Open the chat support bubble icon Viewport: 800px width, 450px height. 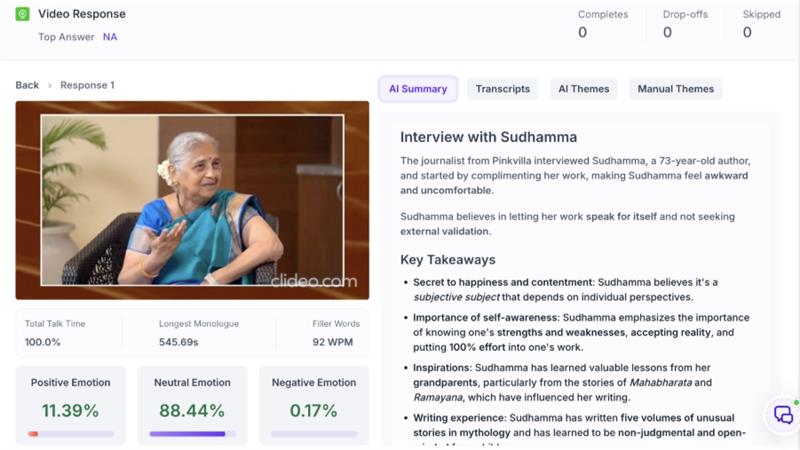[x=784, y=414]
